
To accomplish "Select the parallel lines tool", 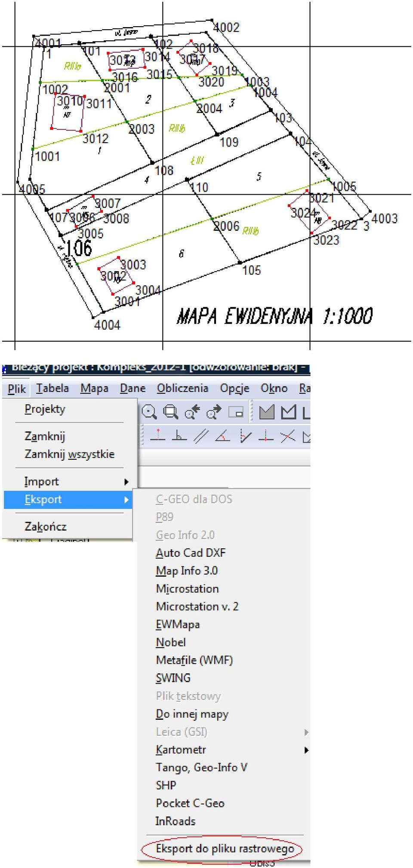I will (x=201, y=436).
